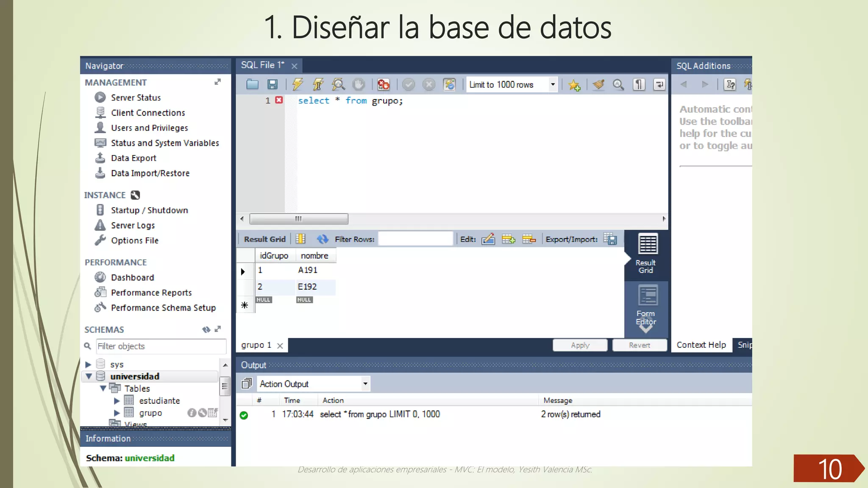868x488 pixels.
Task: Open the Limit to 1000 rows dropdown
Action: [x=553, y=84]
